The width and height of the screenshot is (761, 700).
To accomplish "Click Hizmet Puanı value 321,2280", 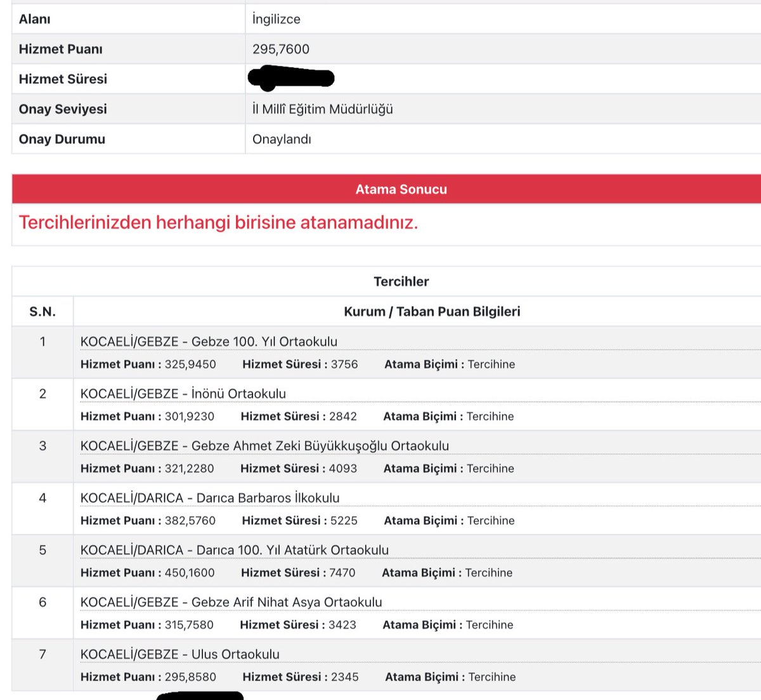I will coord(189,469).
